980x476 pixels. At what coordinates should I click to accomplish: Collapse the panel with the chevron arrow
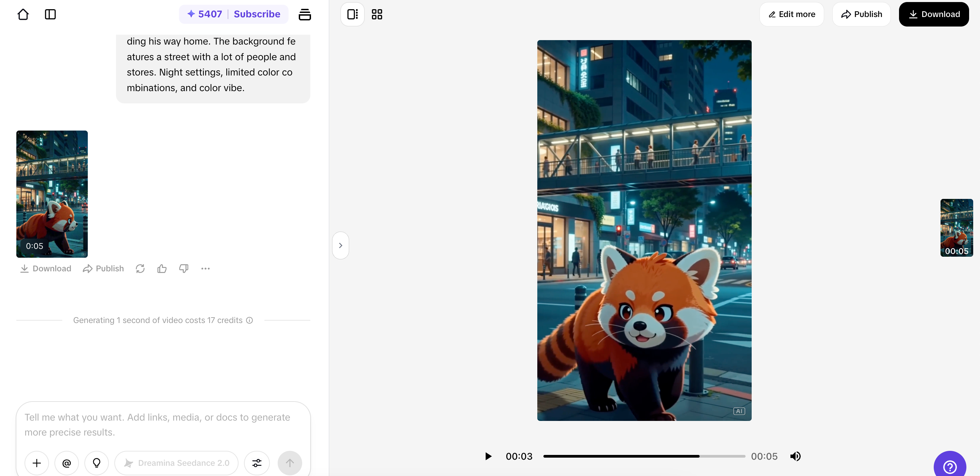(x=341, y=245)
